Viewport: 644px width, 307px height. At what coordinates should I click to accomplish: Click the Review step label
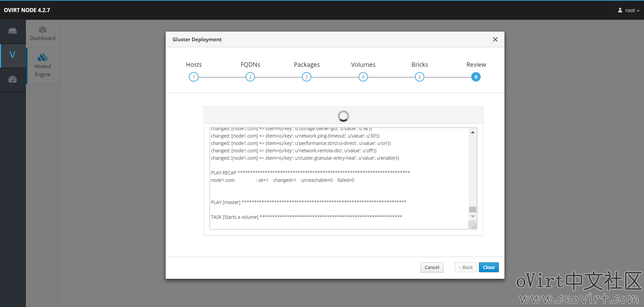pyautogui.click(x=476, y=64)
